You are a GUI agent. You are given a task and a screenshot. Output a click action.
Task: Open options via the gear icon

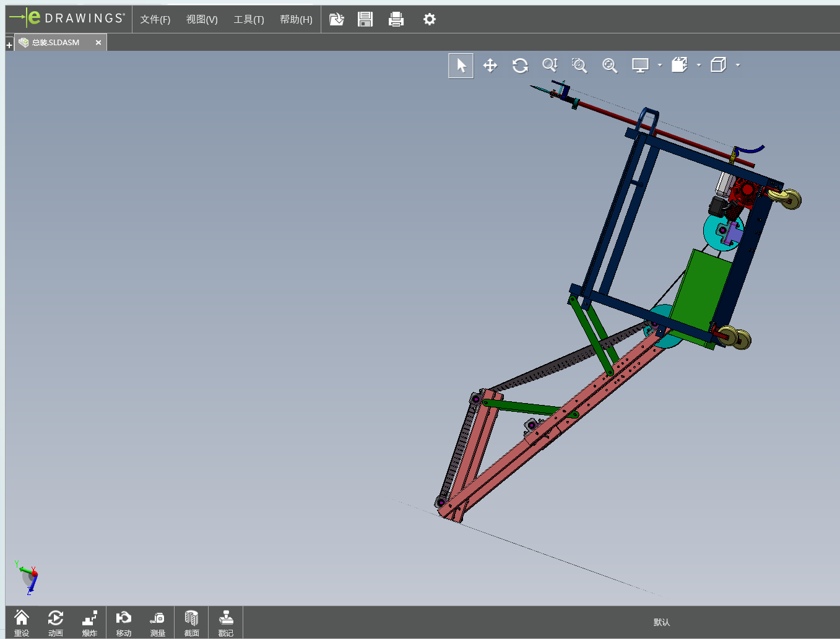(x=430, y=19)
